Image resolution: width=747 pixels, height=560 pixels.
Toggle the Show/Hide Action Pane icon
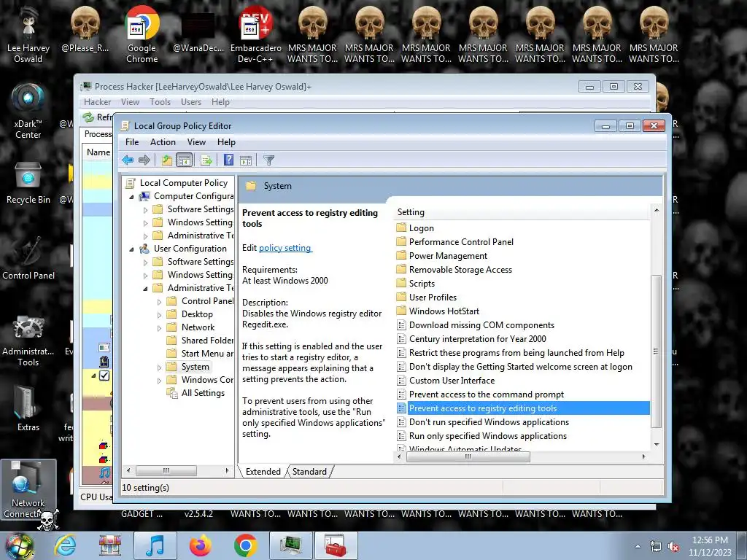(246, 160)
